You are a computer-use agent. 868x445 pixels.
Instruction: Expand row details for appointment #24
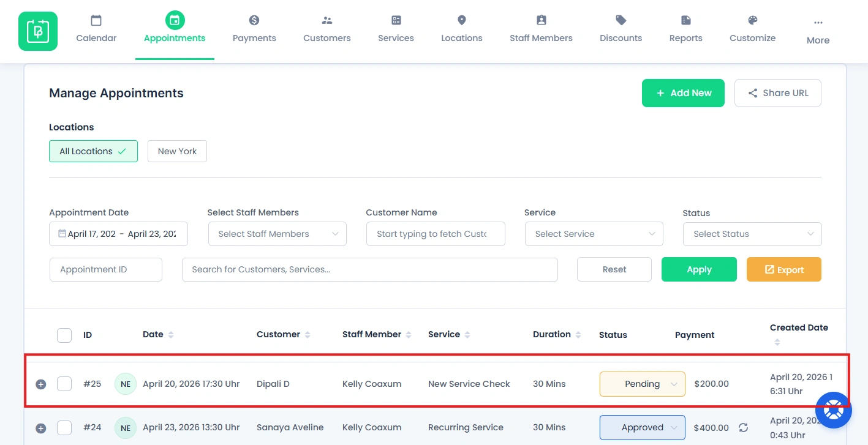click(x=41, y=428)
